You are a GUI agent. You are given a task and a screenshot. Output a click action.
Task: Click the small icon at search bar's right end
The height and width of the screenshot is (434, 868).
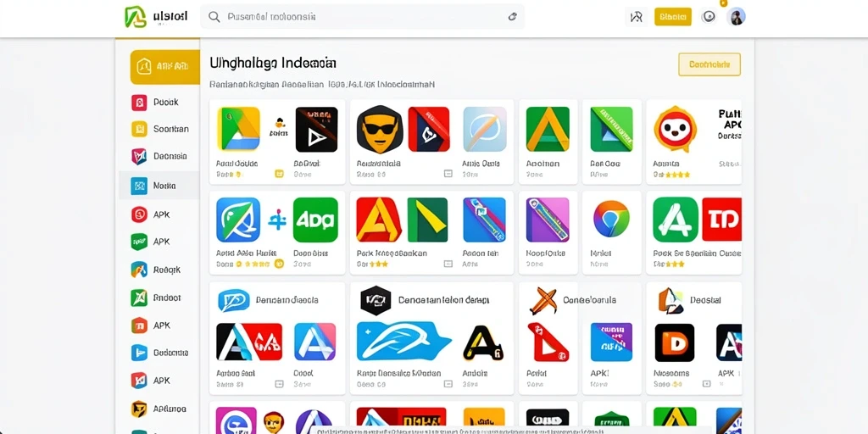[512, 17]
